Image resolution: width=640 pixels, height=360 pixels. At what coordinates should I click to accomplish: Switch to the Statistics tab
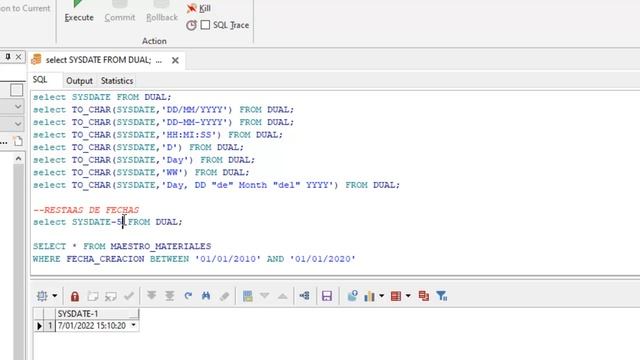click(117, 81)
